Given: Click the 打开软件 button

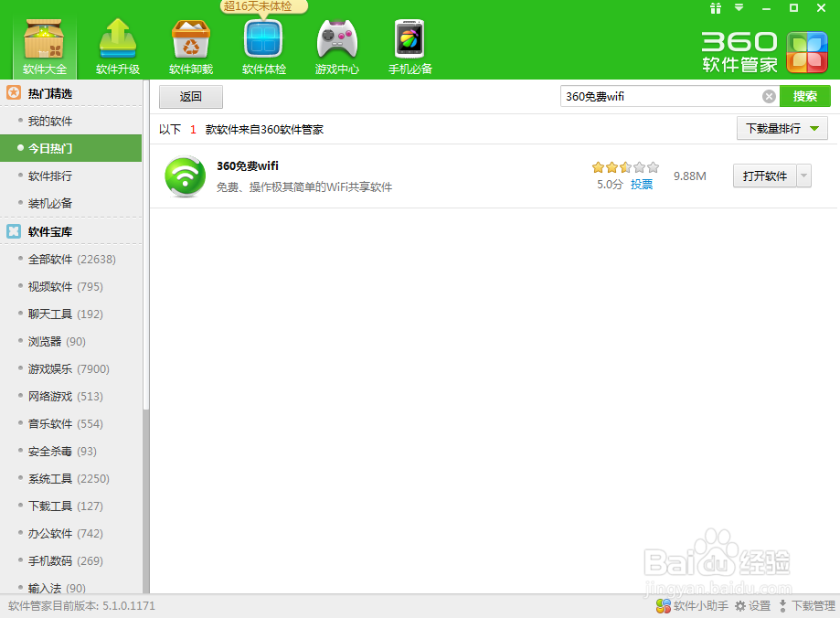Looking at the screenshot, I should pyautogui.click(x=765, y=176).
